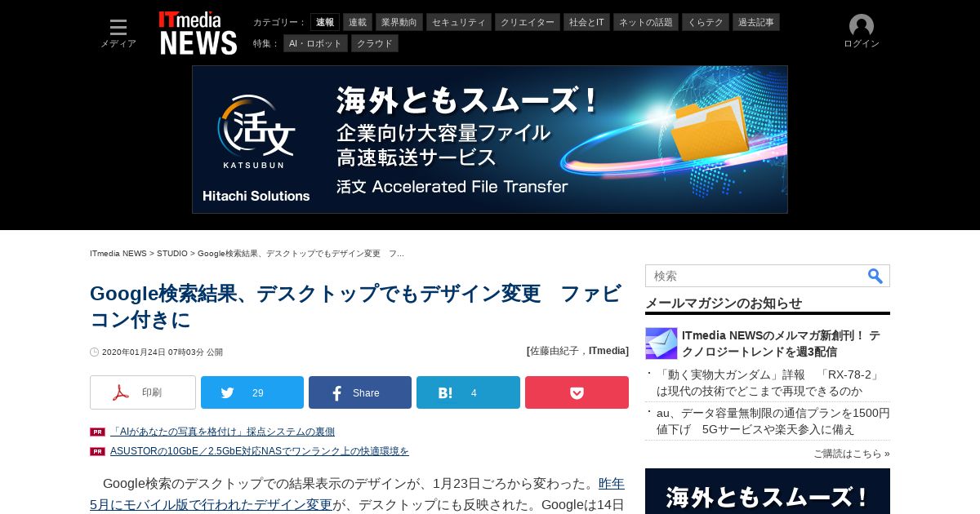Click the STUDIO breadcrumb link
Image resolution: width=980 pixels, height=514 pixels.
click(172, 254)
